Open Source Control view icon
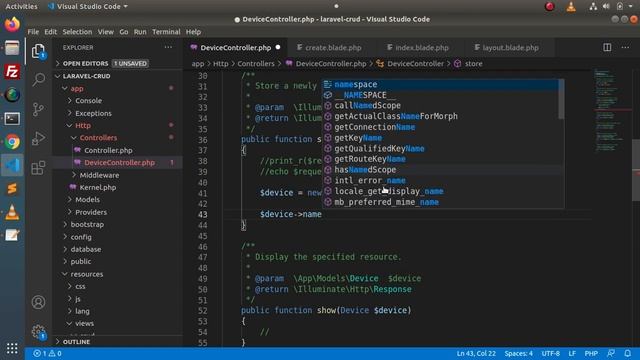 [x=38, y=109]
